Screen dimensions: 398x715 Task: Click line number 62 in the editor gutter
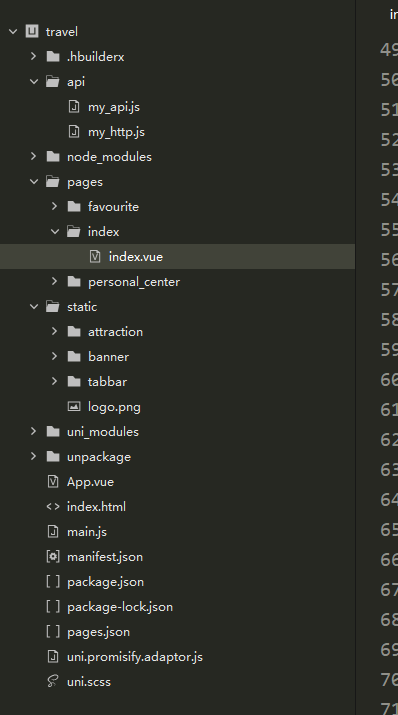pyautogui.click(x=389, y=440)
